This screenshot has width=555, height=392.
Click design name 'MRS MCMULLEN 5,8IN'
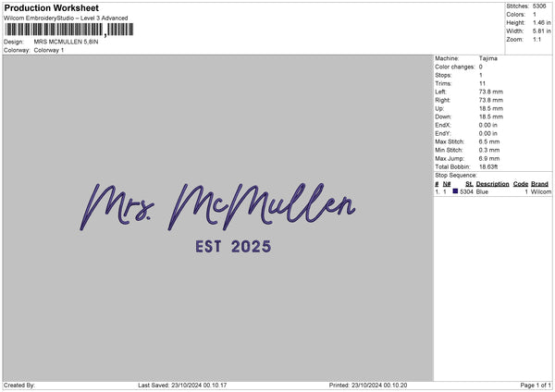click(67, 42)
